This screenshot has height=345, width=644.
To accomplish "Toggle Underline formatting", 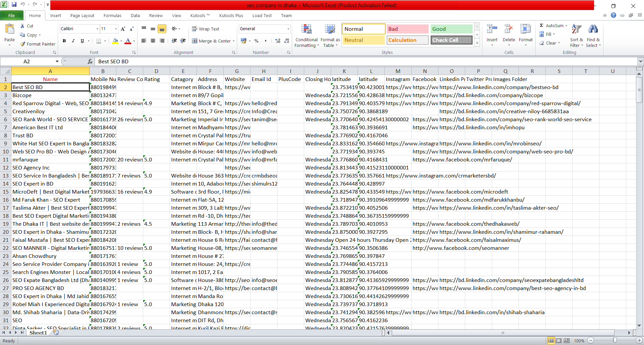I will pos(82,41).
